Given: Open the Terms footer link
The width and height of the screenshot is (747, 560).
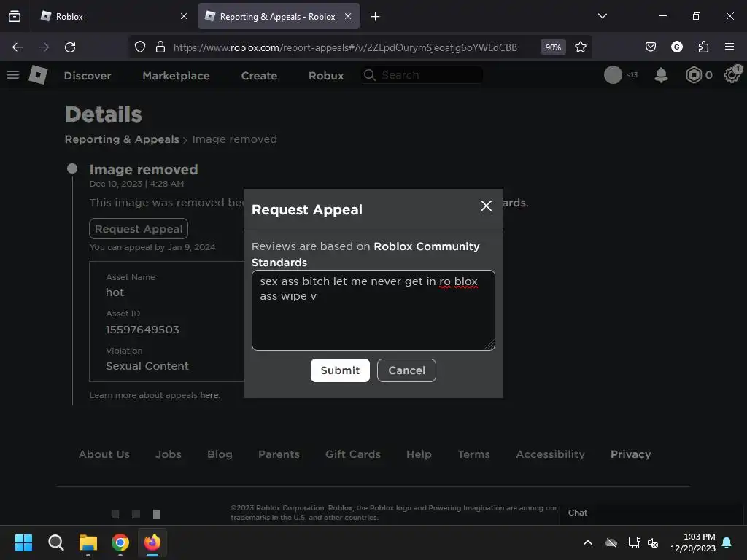Looking at the screenshot, I should tap(473, 454).
